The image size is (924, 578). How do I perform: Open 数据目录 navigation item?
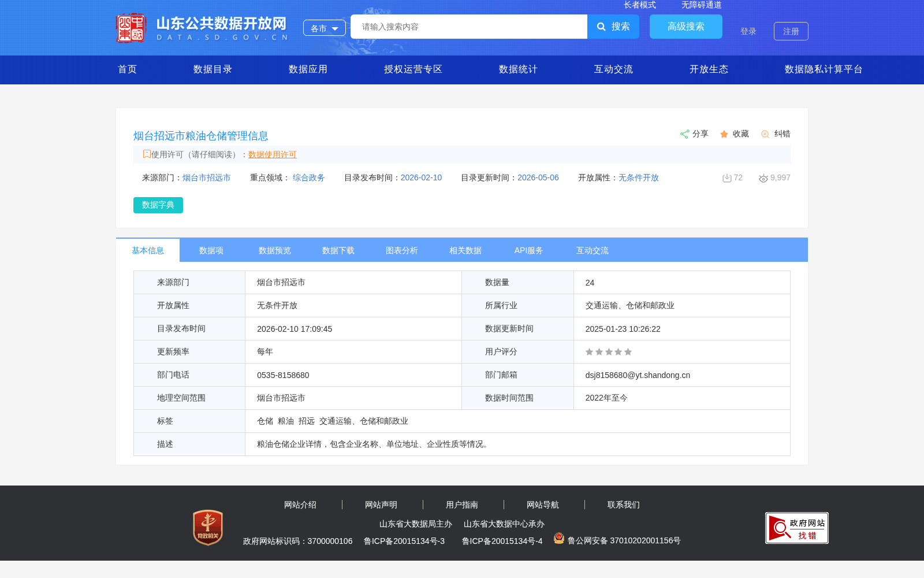(213, 69)
